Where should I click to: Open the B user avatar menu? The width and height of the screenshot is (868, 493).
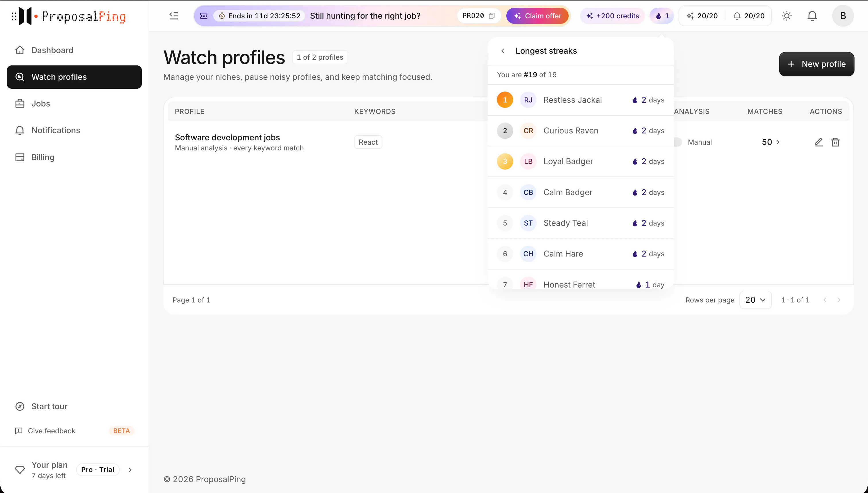[843, 16]
